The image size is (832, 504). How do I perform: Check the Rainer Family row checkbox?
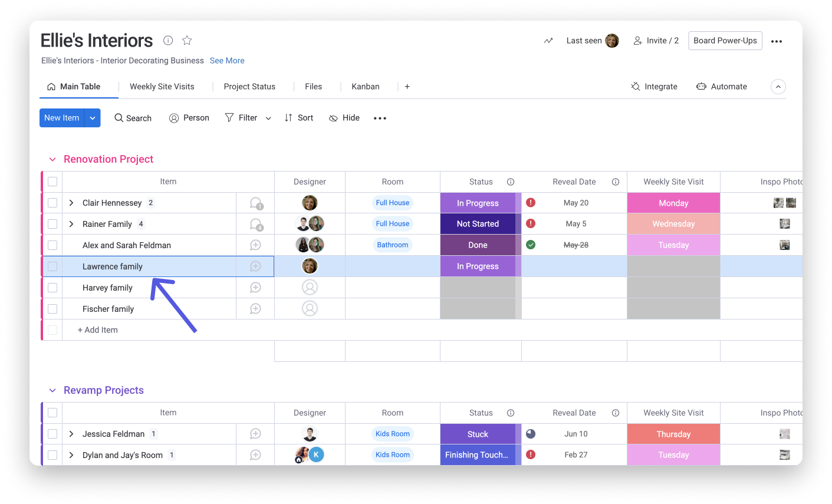[x=52, y=224]
